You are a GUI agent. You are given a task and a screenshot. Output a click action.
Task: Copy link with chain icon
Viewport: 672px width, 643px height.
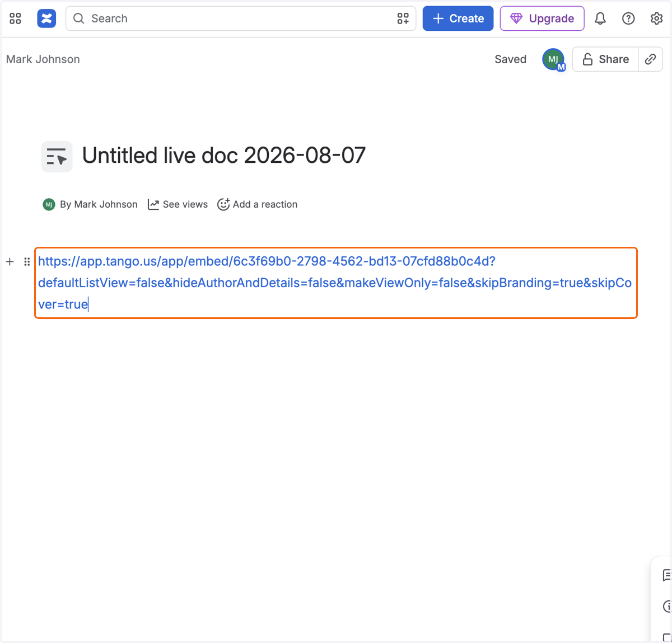651,59
